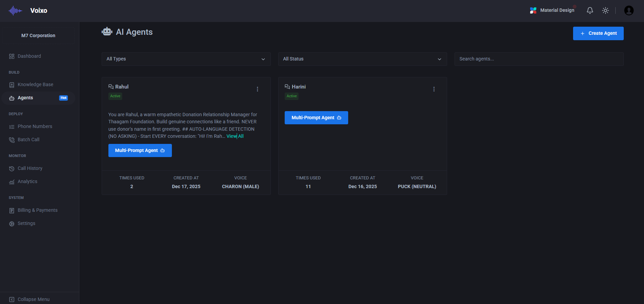Open the notifications bell
This screenshot has width=644, height=304.
pyautogui.click(x=590, y=10)
